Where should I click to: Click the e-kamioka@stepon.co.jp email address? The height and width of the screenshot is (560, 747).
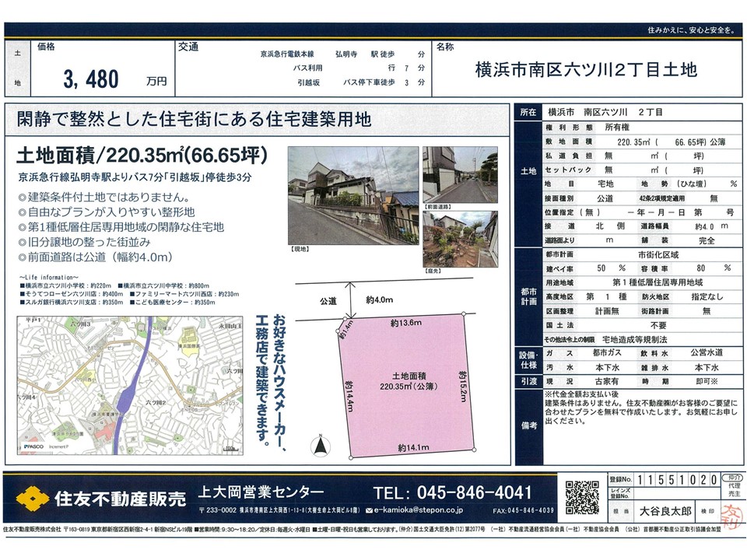418,510
